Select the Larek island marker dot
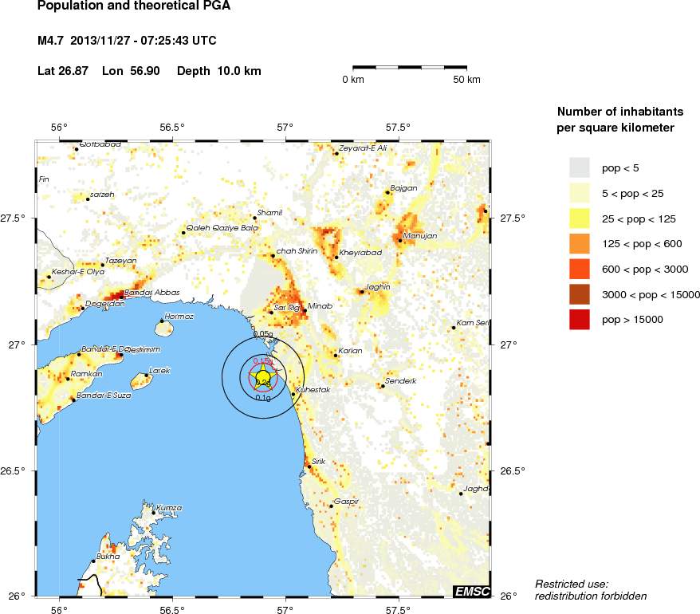This screenshot has height=614, width=700. [147, 375]
